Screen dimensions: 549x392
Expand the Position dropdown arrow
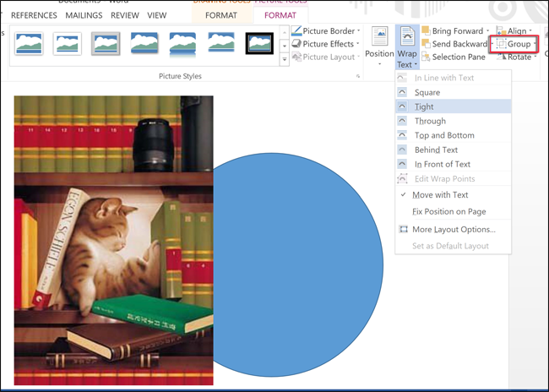click(379, 64)
